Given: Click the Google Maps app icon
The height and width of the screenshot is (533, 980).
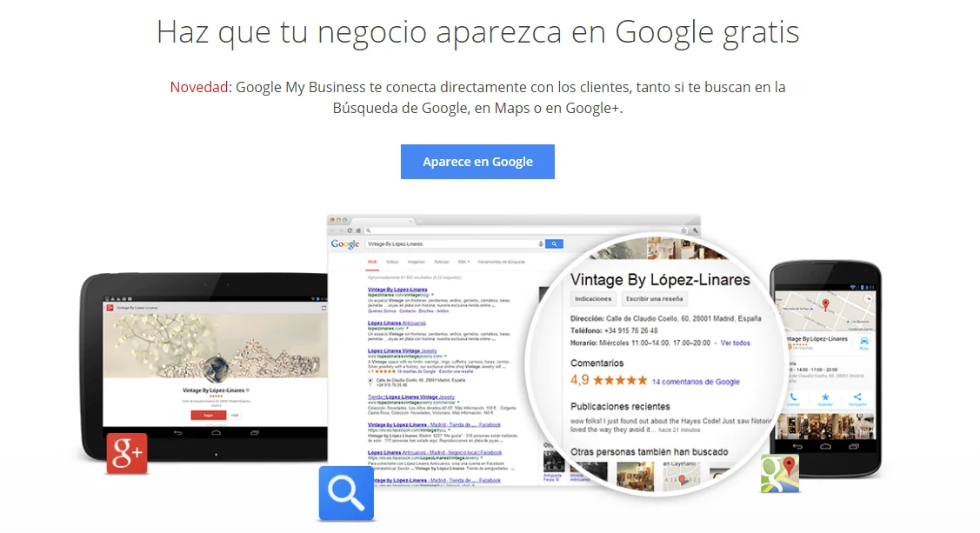Looking at the screenshot, I should [780, 473].
